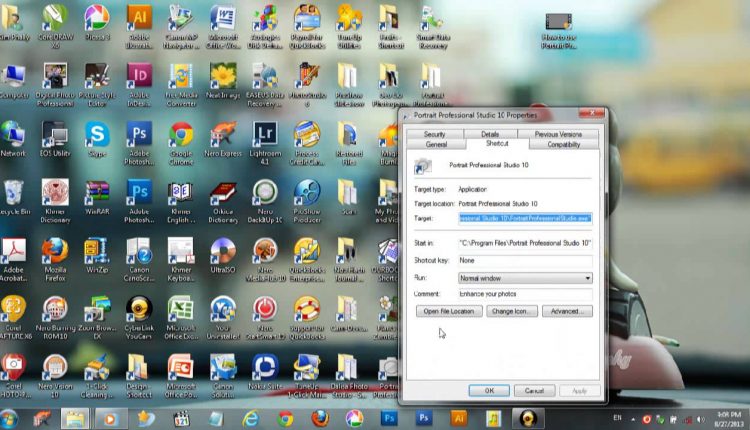This screenshot has width=750, height=430.
Task: Open Internet Explorer from the taskbar
Action: [x=250, y=419]
